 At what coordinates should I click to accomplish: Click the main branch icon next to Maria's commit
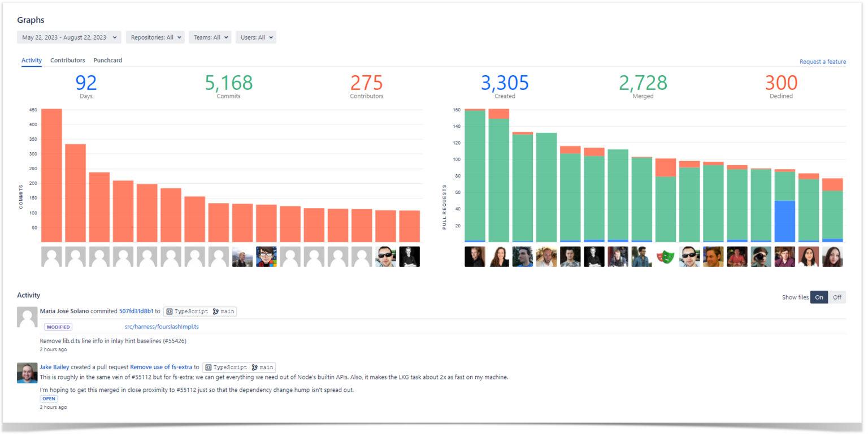[216, 311]
